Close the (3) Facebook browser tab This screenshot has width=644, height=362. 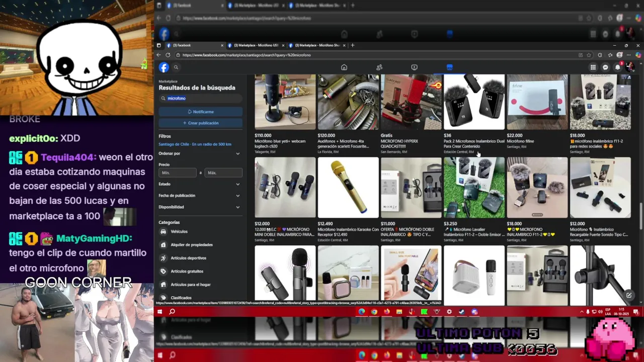pos(222,45)
